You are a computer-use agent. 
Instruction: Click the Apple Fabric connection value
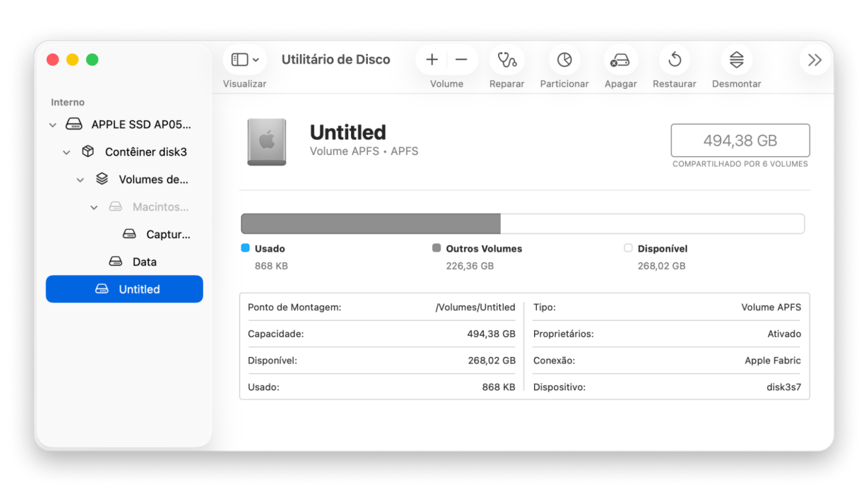tap(773, 361)
